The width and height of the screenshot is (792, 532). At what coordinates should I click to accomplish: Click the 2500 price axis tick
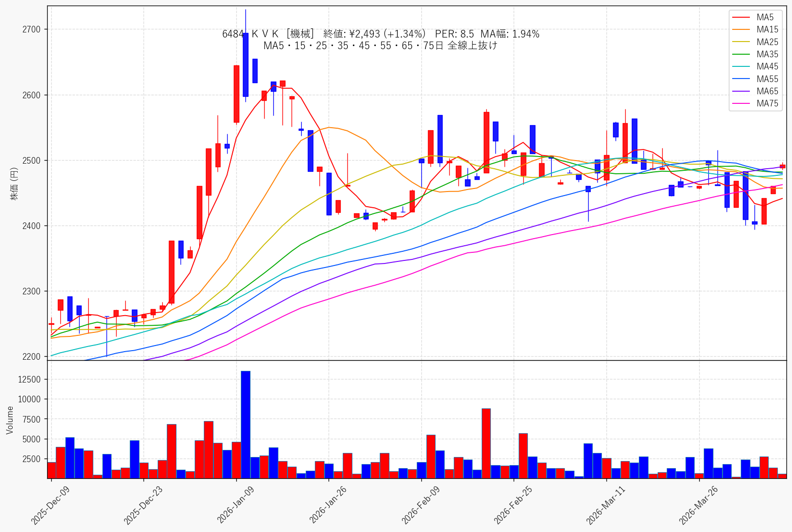(x=31, y=161)
